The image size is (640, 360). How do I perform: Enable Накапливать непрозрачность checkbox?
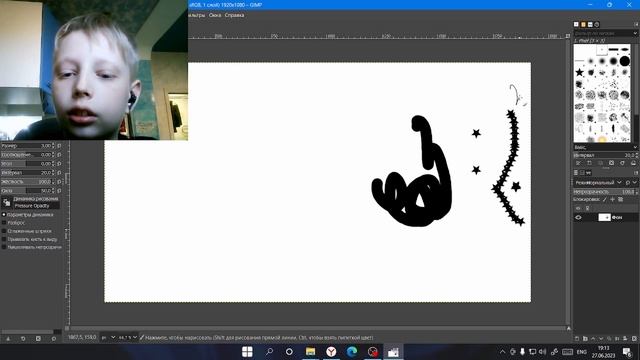point(4,247)
